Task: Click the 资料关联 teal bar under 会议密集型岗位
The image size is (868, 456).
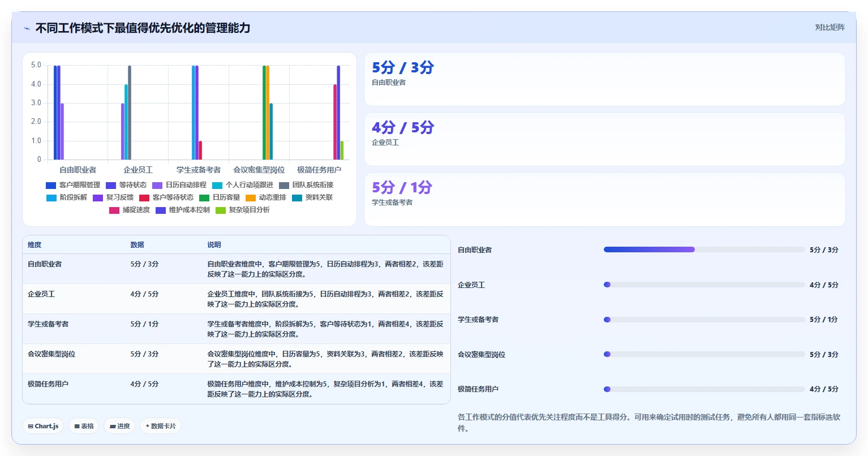Action: tap(271, 131)
